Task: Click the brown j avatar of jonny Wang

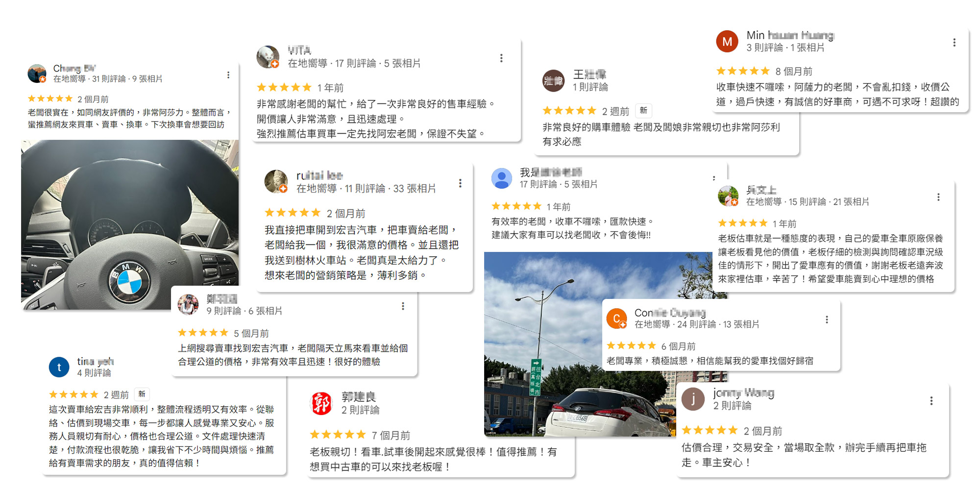Action: (x=693, y=399)
